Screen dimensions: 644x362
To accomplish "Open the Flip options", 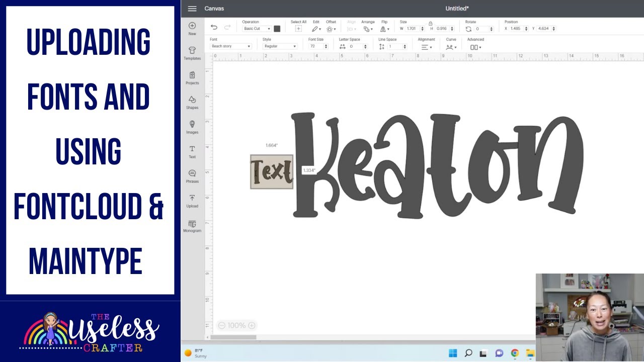I will (x=384, y=29).
